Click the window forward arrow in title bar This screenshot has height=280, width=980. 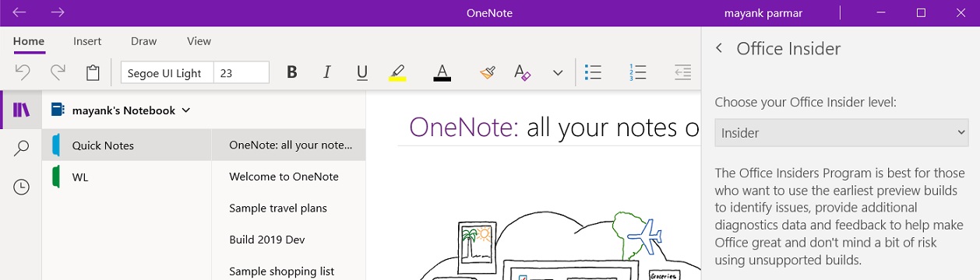(57, 12)
